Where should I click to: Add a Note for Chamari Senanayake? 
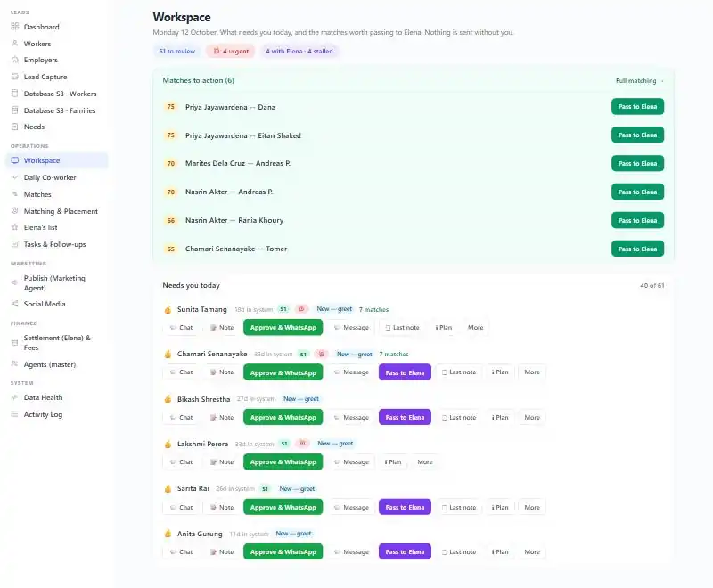click(x=221, y=372)
